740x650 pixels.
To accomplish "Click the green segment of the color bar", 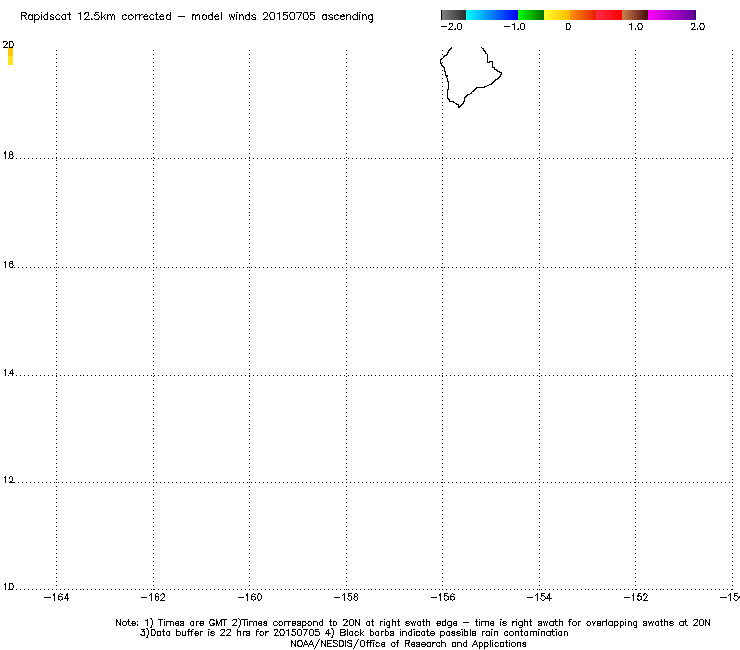I will (x=530, y=15).
